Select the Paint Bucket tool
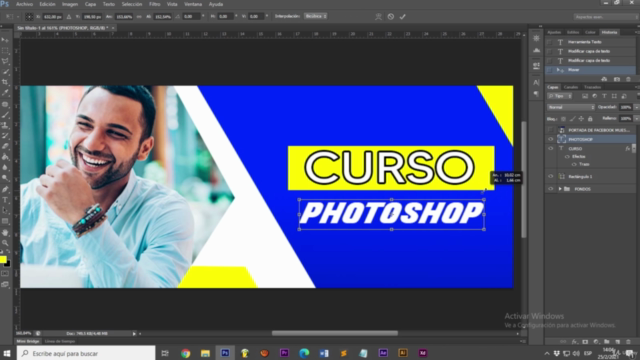The height and width of the screenshot is (360, 640). tap(5, 157)
